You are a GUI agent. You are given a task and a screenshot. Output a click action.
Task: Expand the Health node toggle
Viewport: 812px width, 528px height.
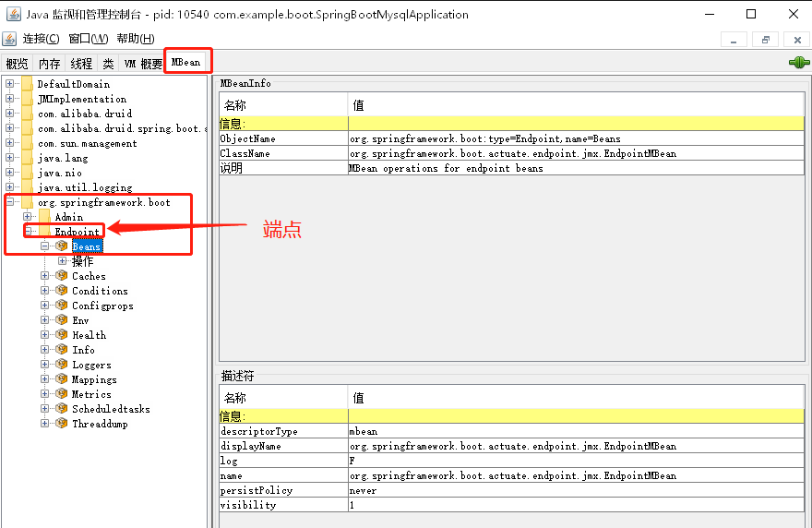point(45,335)
